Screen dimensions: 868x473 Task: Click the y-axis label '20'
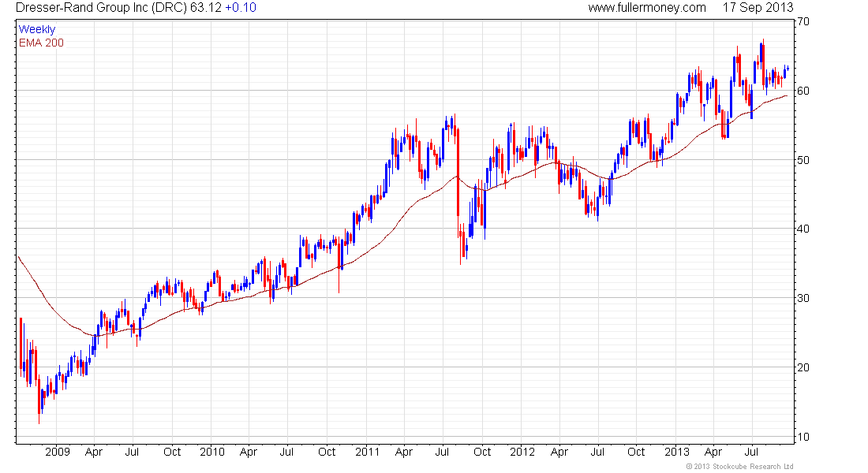pyautogui.click(x=803, y=367)
